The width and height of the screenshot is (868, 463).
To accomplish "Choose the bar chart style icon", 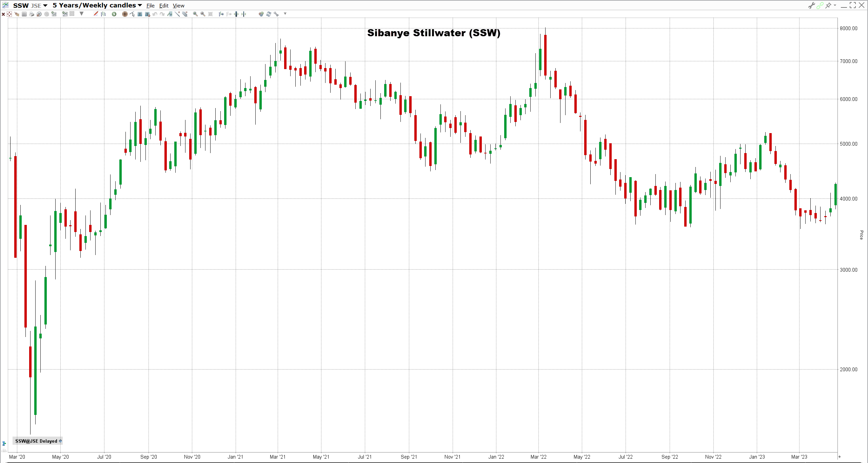I will [x=103, y=14].
